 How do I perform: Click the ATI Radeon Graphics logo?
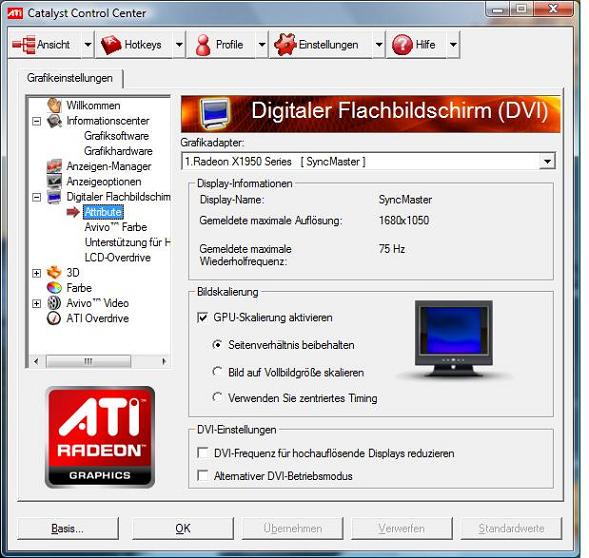click(100, 437)
